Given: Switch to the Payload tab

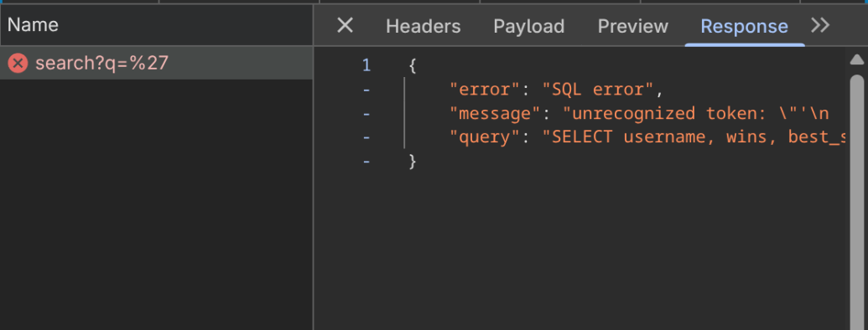Looking at the screenshot, I should click(x=528, y=26).
